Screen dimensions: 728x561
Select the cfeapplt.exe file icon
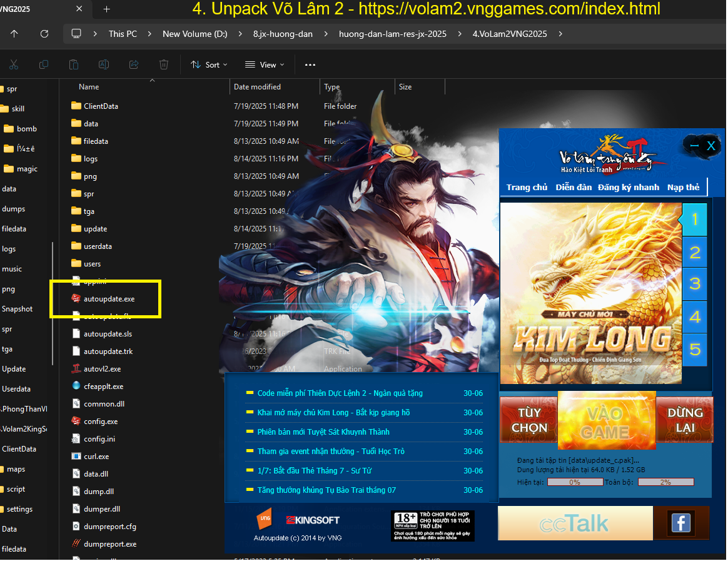point(76,386)
